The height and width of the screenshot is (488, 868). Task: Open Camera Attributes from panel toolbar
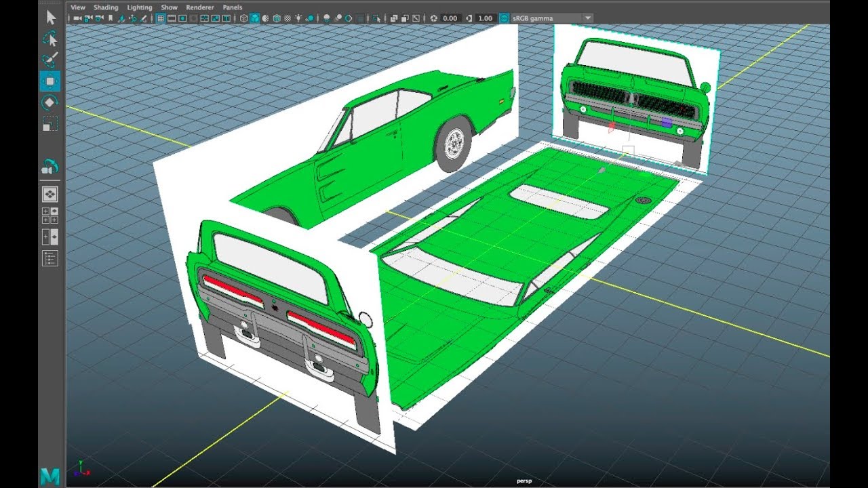(x=98, y=18)
